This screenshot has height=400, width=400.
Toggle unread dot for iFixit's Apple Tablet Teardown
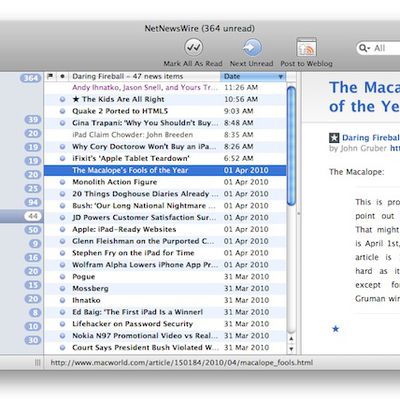pos(62,159)
